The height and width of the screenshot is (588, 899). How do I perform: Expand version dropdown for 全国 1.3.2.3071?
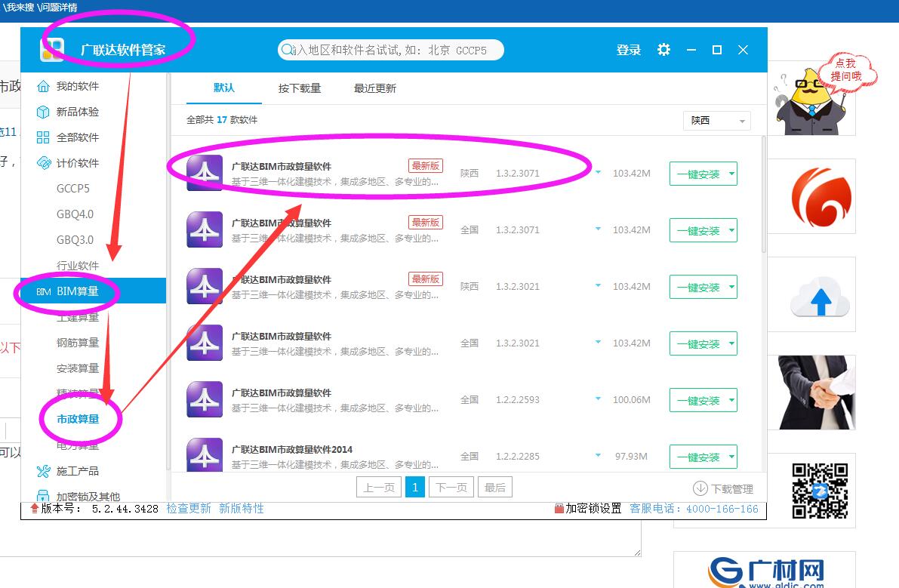[598, 229]
